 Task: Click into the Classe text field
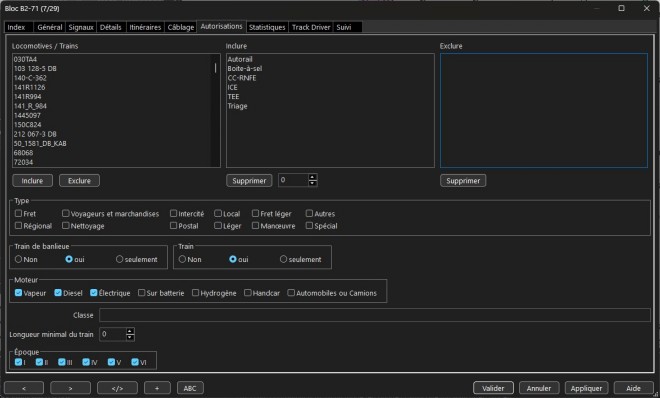click(375, 315)
